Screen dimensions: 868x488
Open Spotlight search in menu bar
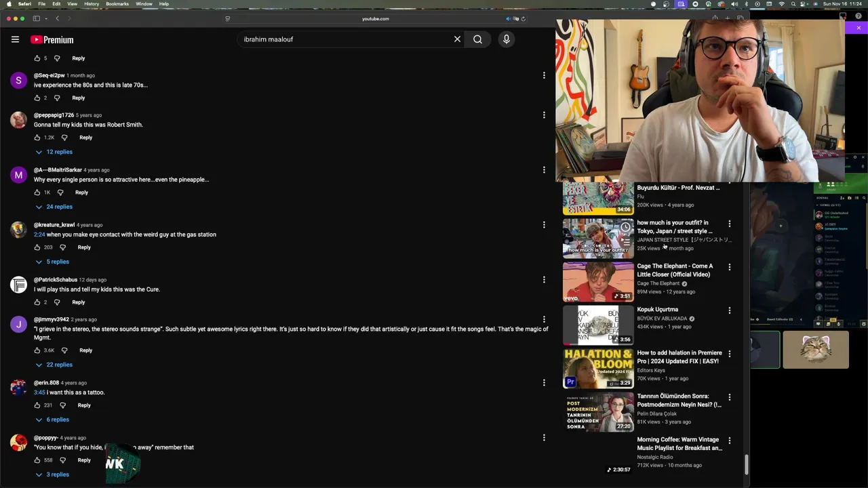click(793, 4)
